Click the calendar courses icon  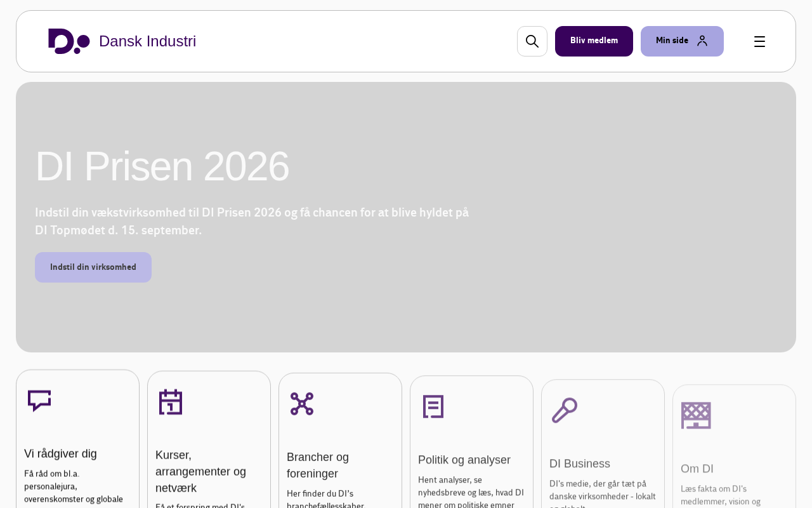point(171,402)
